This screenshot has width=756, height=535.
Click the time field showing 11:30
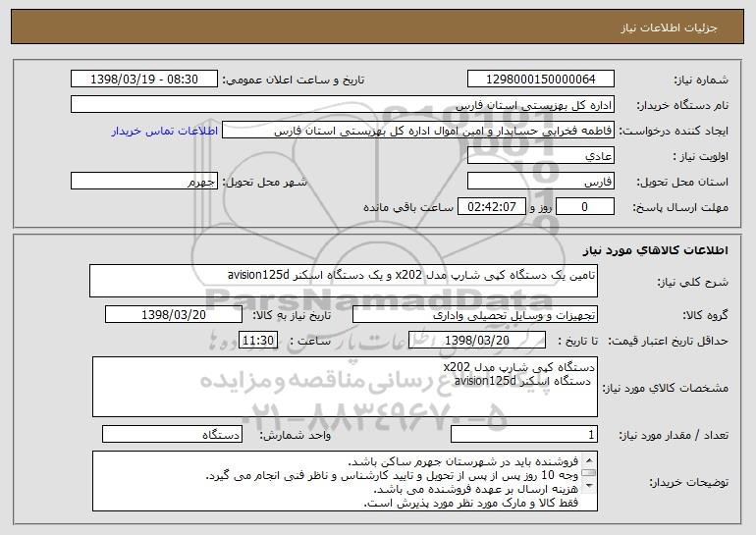pyautogui.click(x=258, y=341)
